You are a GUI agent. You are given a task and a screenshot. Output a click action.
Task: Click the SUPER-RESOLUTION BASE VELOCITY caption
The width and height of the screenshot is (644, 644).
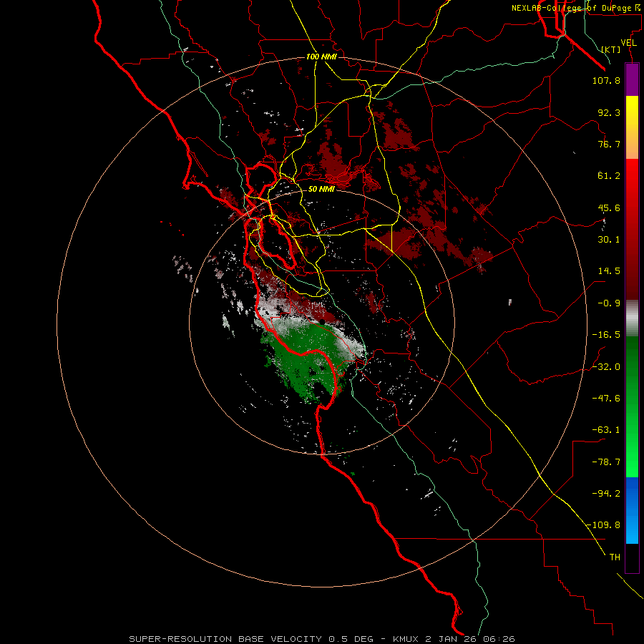(322, 639)
